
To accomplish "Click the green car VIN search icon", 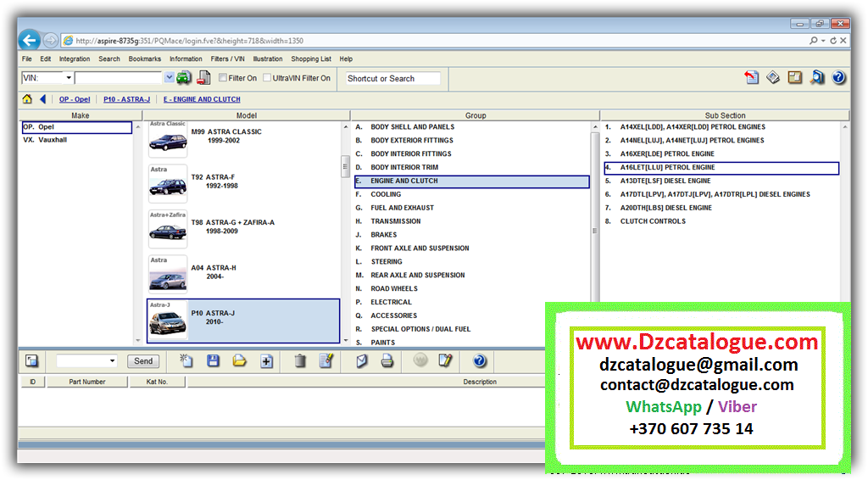I will (x=183, y=78).
